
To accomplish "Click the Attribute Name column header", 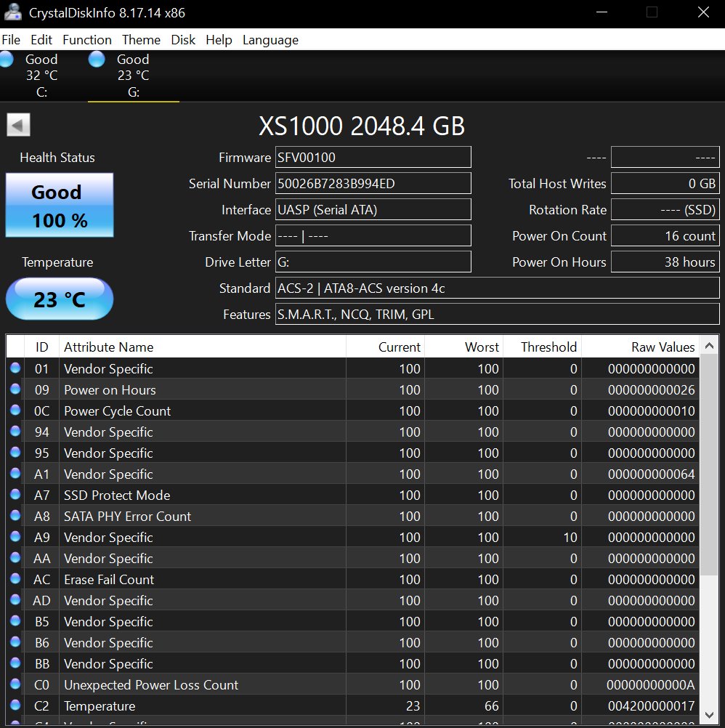I will pyautogui.click(x=202, y=347).
